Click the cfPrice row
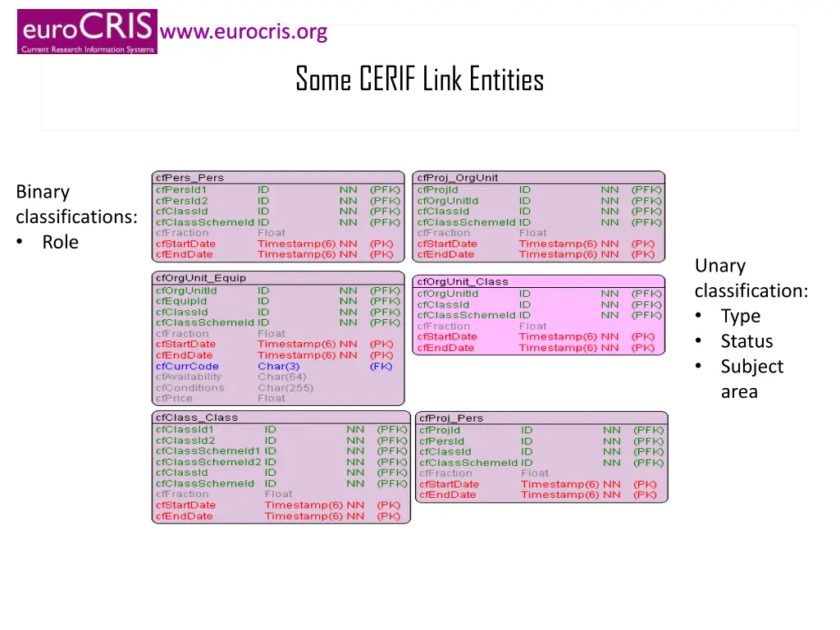Image resolution: width=840 pixels, height=630 pixels. tap(278, 399)
